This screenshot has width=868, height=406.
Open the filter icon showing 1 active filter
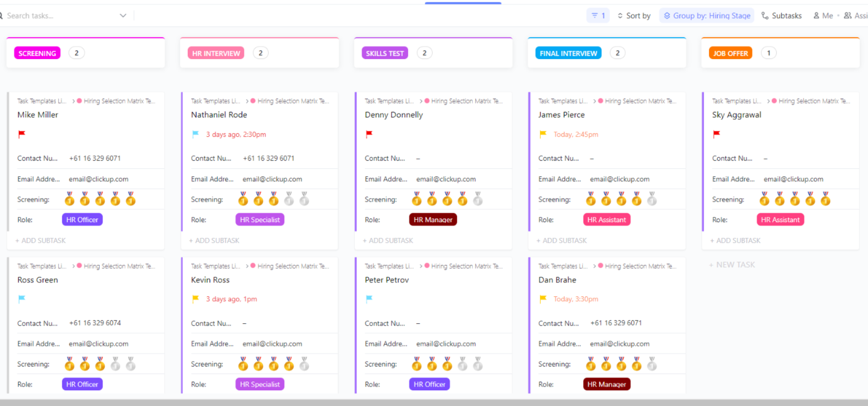pyautogui.click(x=597, y=15)
